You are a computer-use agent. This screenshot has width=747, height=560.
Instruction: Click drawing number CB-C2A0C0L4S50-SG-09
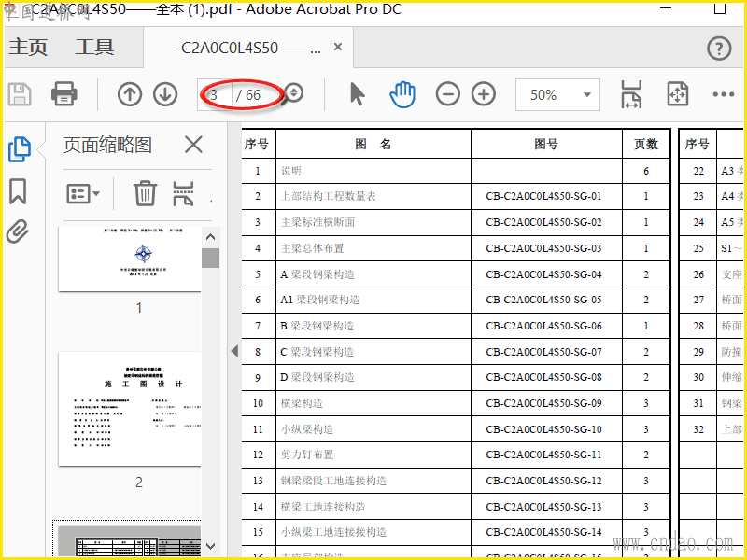pos(543,404)
